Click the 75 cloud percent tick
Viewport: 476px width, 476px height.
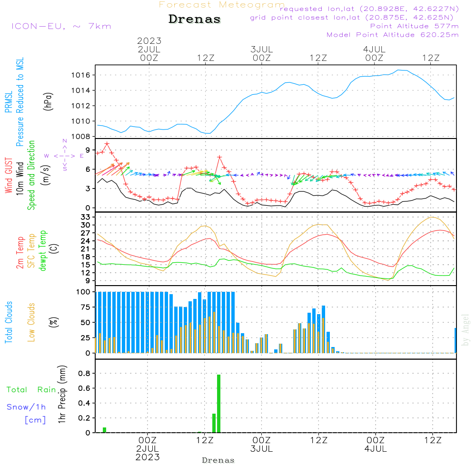(x=86, y=307)
